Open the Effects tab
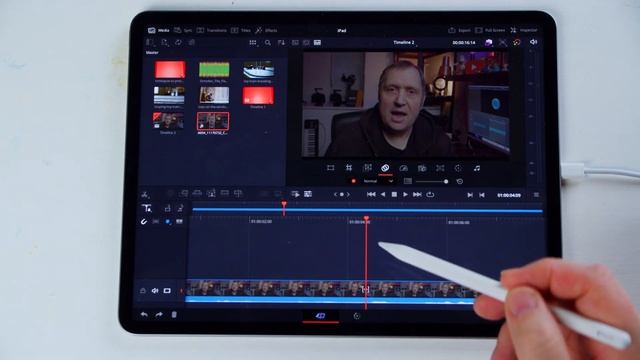The width and height of the screenshot is (640, 360). 266,30
